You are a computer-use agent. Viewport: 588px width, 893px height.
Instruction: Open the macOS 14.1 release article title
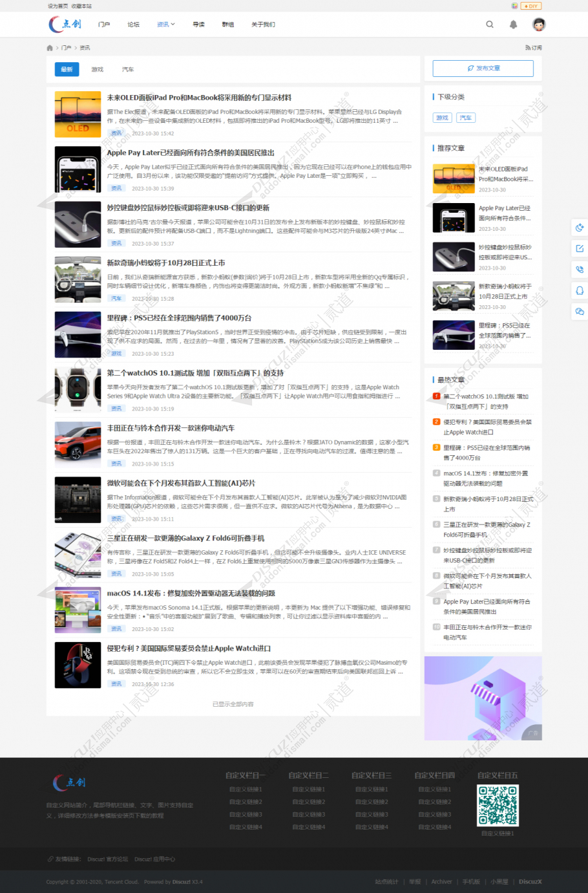(x=191, y=593)
